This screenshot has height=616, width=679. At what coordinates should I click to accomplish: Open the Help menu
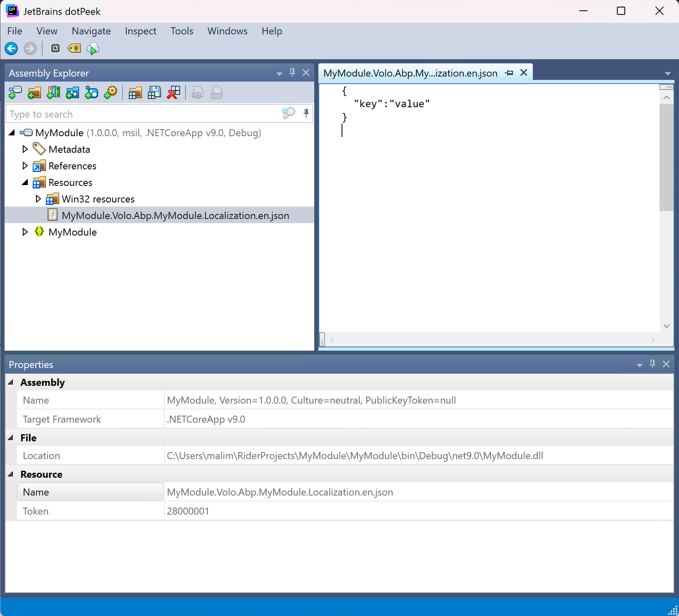coord(272,31)
